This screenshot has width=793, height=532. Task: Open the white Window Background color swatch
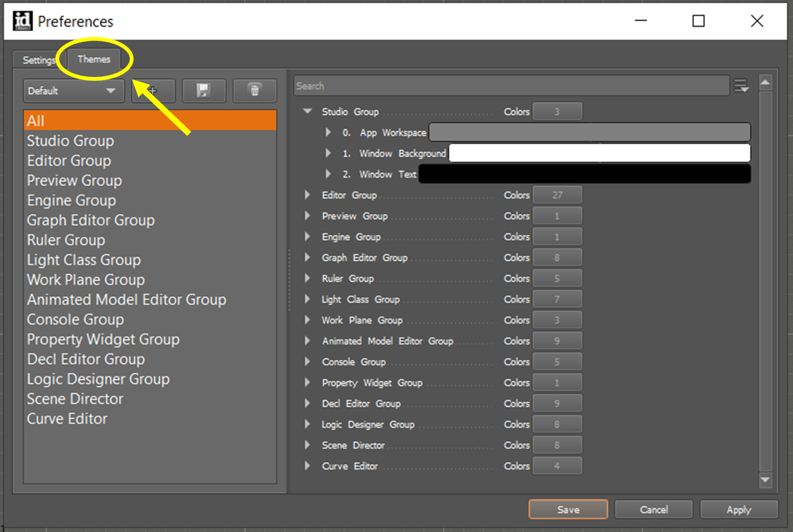point(600,153)
